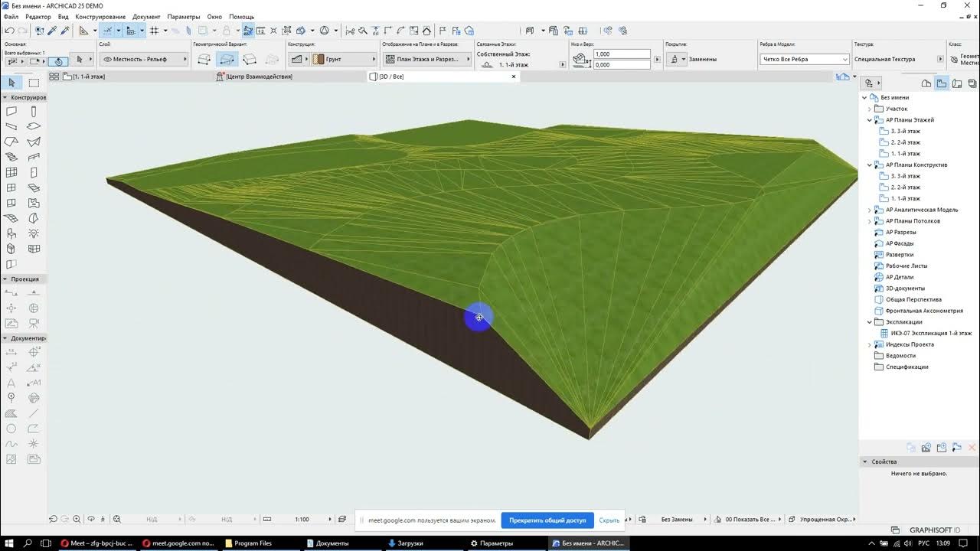The image size is (980, 551).
Task: Open the Файл menu
Action: coord(11,16)
